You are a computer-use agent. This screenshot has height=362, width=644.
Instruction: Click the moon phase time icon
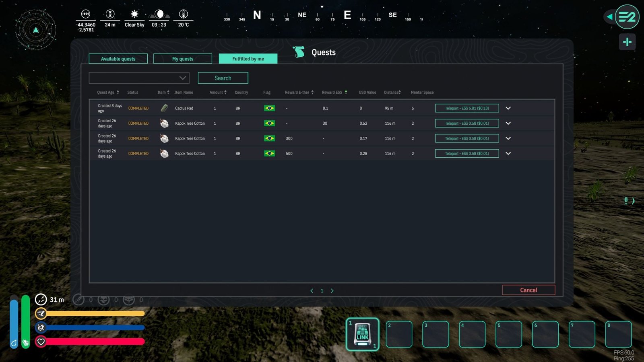159,14
